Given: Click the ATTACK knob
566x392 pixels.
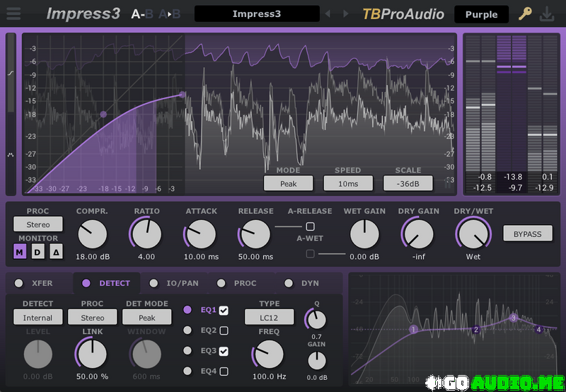Looking at the screenshot, I should 201,234.
